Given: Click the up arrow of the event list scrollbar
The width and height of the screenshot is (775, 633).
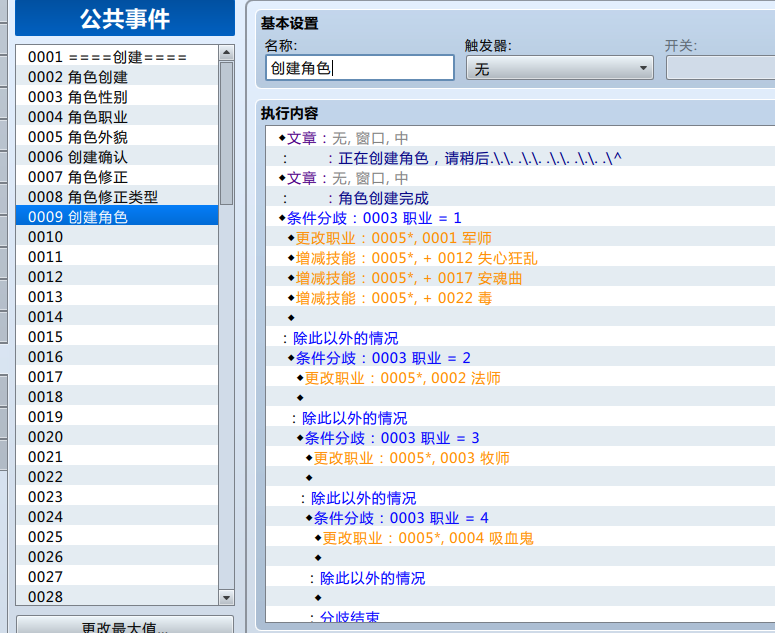Looking at the screenshot, I should (226, 52).
